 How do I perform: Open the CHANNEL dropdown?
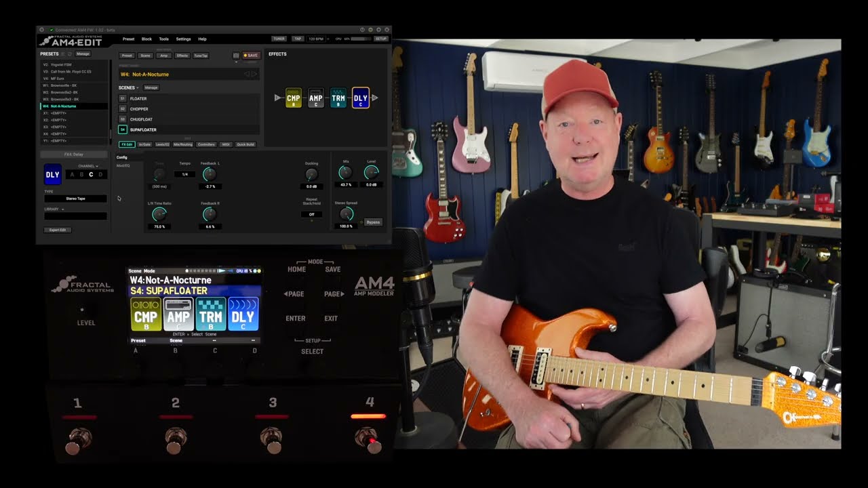click(x=87, y=166)
